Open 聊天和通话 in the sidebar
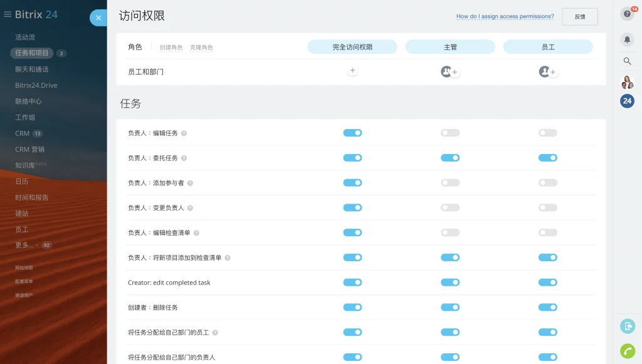 click(32, 69)
